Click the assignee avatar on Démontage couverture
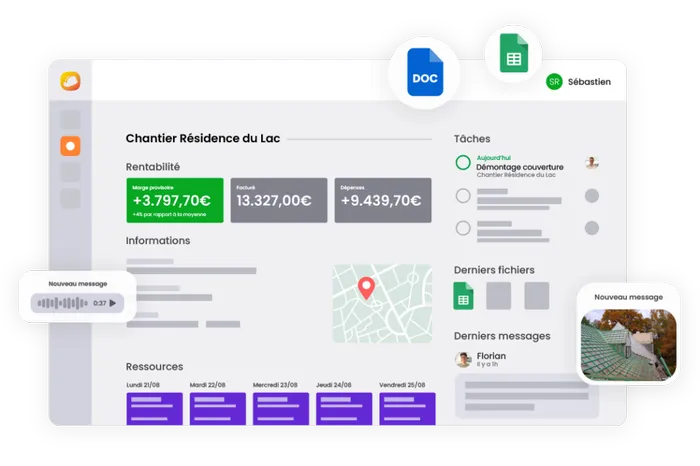This screenshot has height=466, width=700. 592,163
